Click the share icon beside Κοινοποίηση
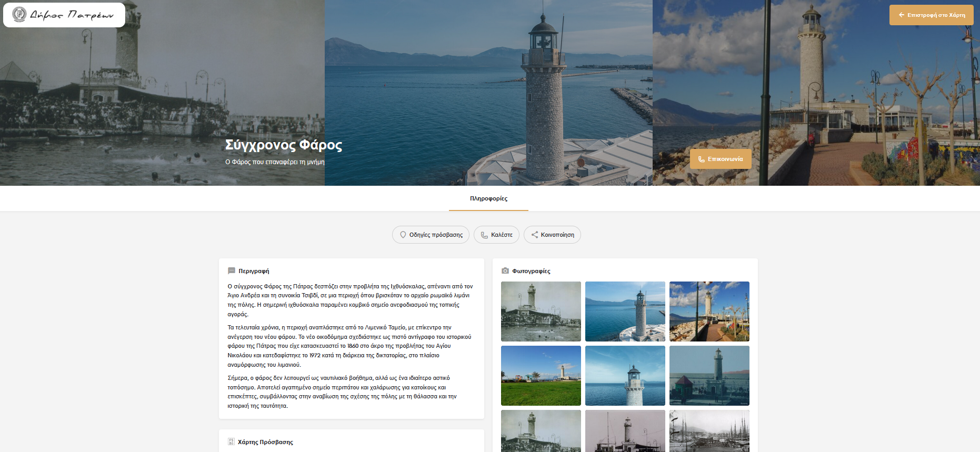 pyautogui.click(x=534, y=235)
